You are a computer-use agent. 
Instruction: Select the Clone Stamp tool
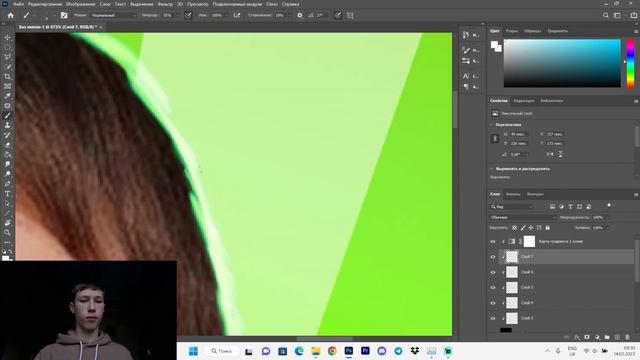click(7, 126)
